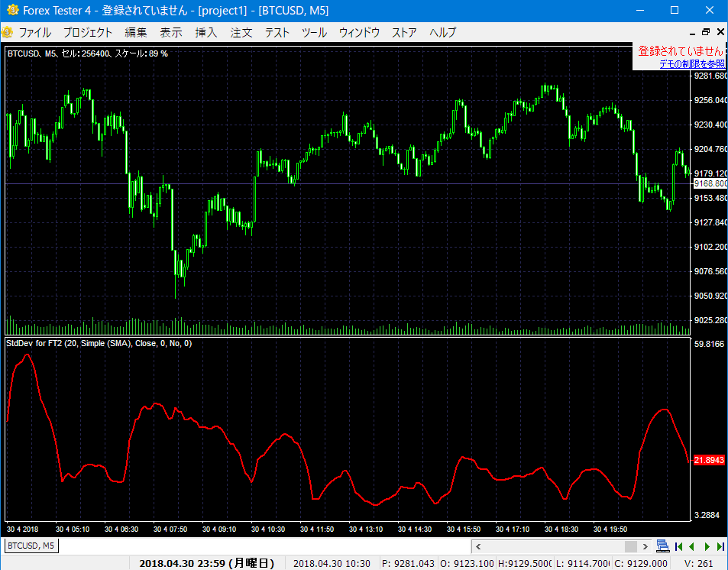Click status bar 2018.04.30 10:30 time
Image resolution: width=728 pixels, height=570 pixels.
point(332,563)
